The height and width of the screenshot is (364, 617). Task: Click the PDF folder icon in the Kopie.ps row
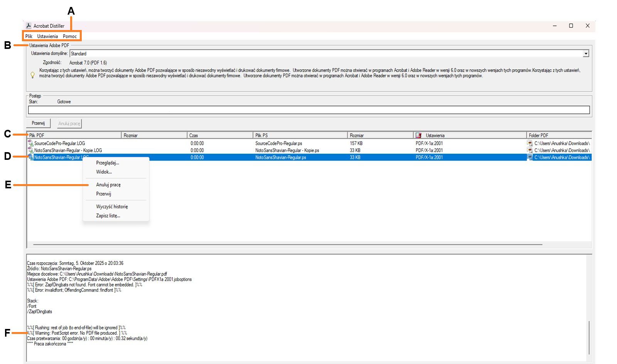tap(530, 150)
